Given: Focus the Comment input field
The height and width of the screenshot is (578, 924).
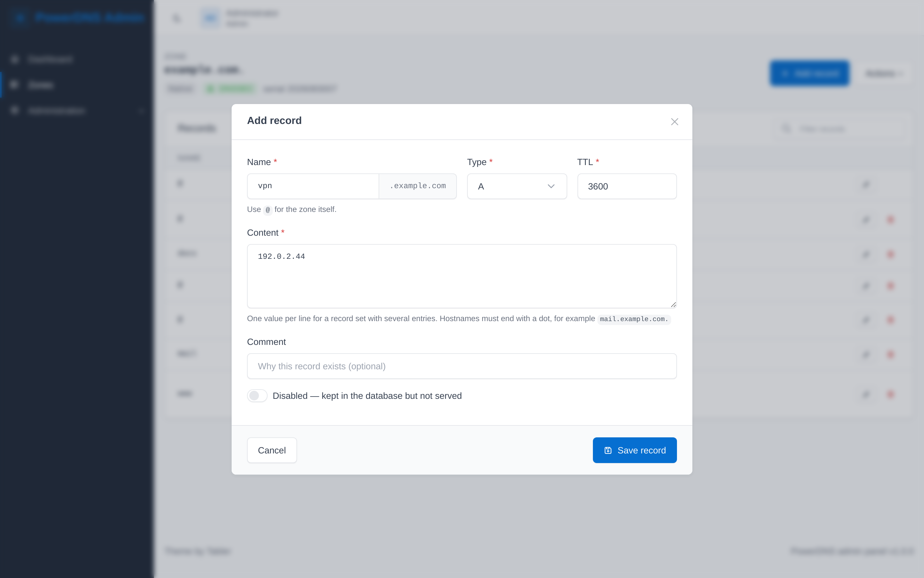Looking at the screenshot, I should 462,366.
